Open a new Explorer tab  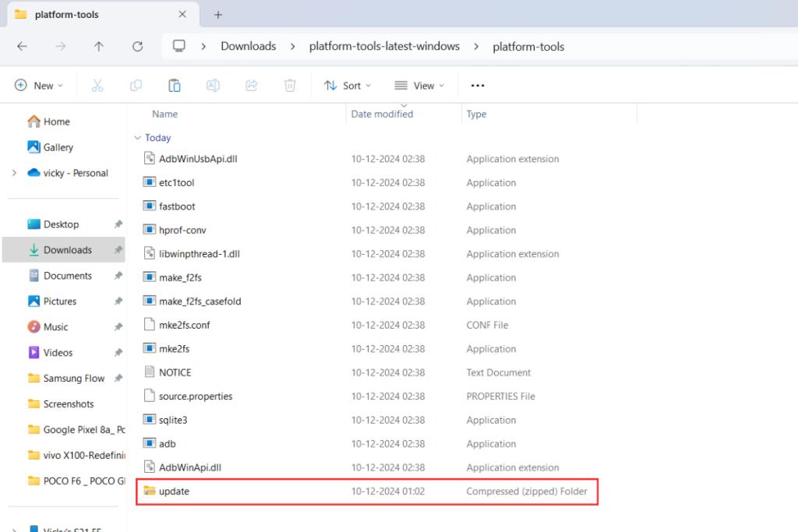[x=217, y=14]
